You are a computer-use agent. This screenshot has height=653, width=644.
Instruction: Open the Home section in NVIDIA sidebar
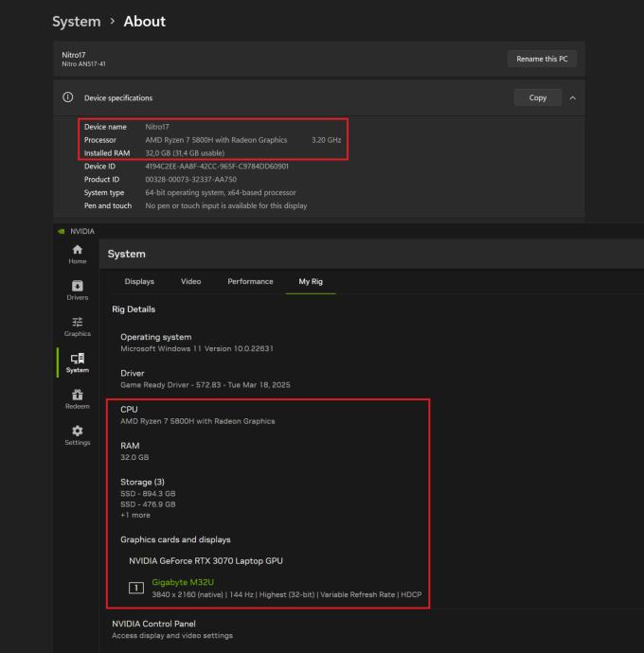click(78, 248)
